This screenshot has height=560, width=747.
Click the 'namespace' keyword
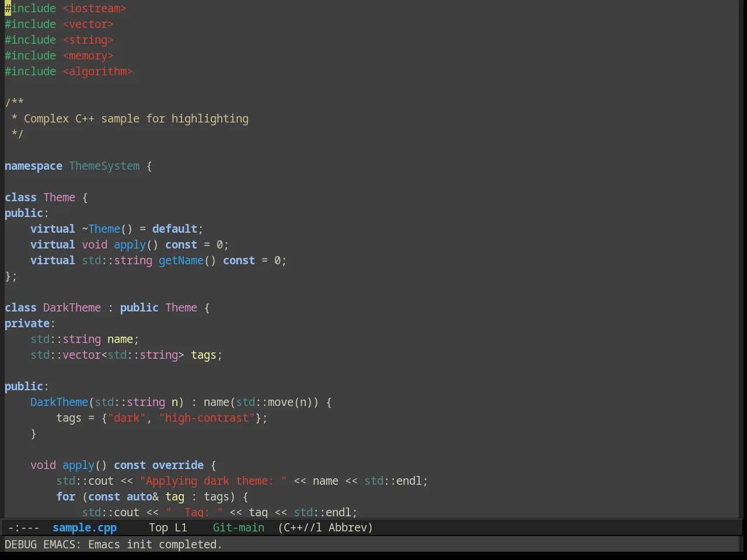click(x=33, y=166)
